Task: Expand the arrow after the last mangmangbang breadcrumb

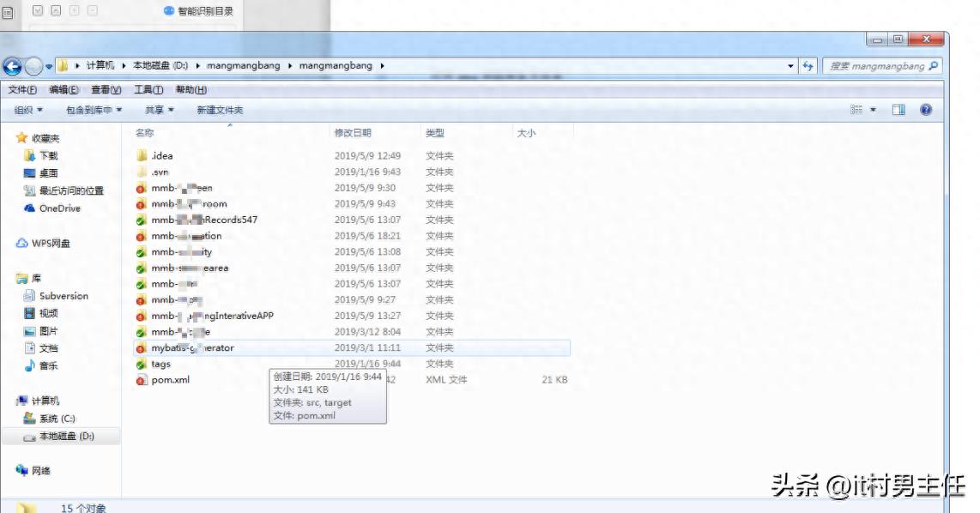Action: point(383,65)
